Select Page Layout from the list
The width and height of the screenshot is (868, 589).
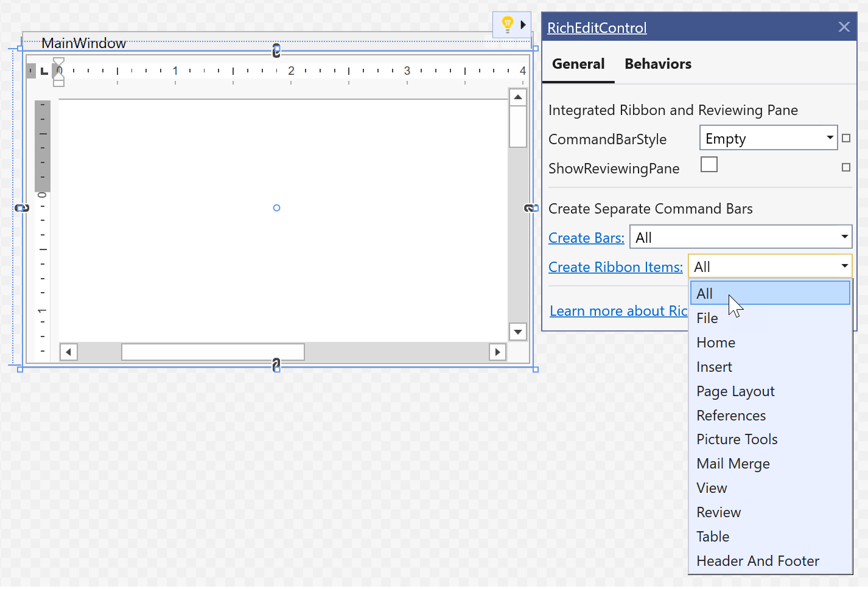735,391
